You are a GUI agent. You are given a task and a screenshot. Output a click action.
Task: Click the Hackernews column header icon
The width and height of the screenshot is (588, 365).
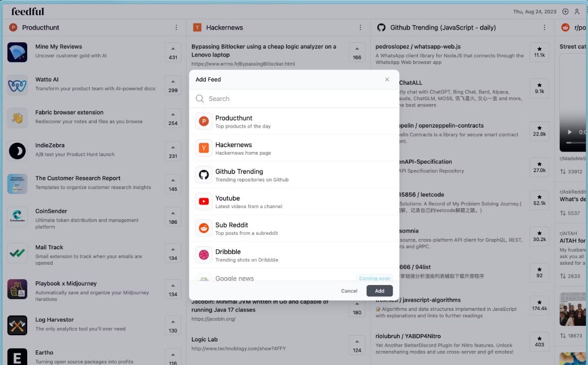[x=197, y=27]
